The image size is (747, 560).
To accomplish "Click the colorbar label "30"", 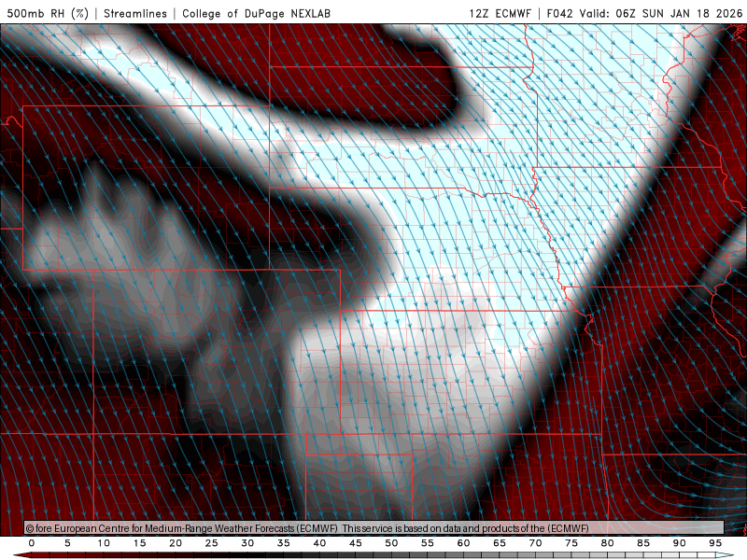I will (x=247, y=543).
